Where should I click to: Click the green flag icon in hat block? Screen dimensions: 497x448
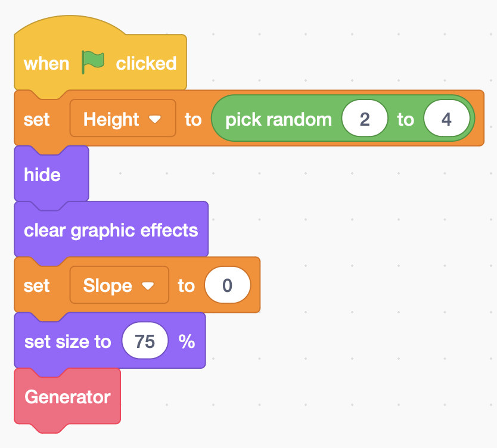coord(93,62)
